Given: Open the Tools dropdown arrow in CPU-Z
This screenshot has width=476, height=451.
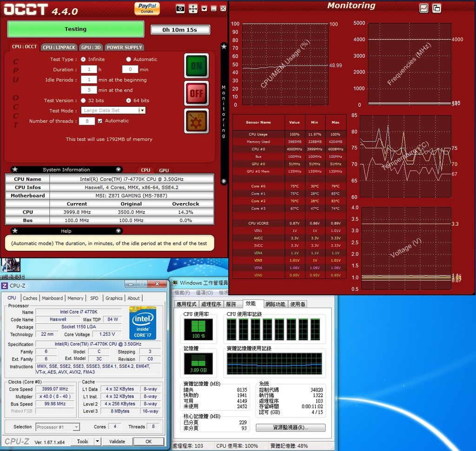Looking at the screenshot, I should pos(98,442).
